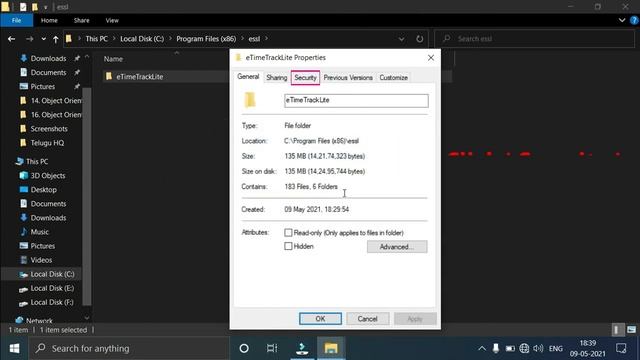Viewport: 640px width, 360px height.
Task: Open recent locations dropdown
Action: click(43, 39)
